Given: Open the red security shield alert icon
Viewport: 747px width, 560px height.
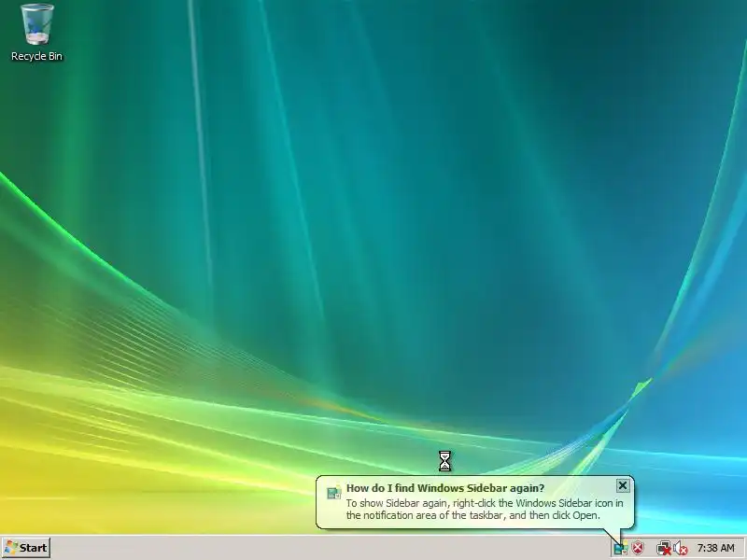Looking at the screenshot, I should coord(638,548).
